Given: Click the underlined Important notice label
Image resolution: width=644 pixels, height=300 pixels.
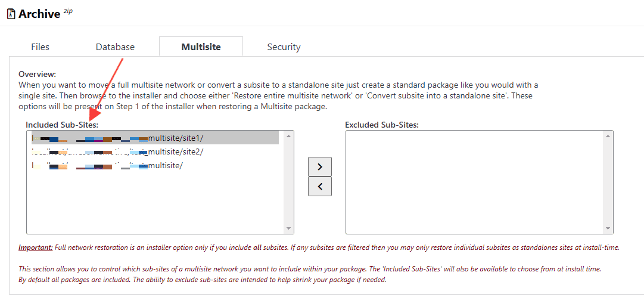Looking at the screenshot, I should (36, 248).
